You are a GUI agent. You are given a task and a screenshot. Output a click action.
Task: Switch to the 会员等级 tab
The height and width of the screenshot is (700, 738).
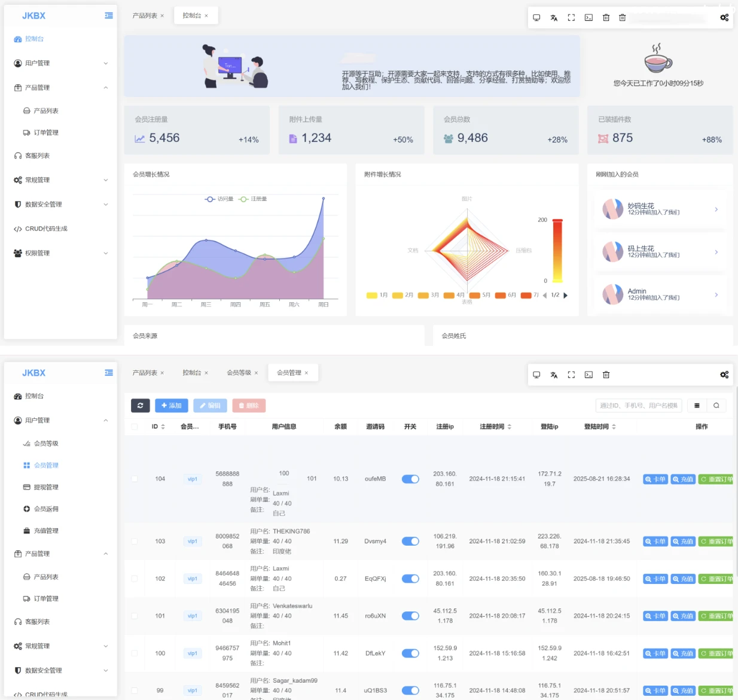coord(239,373)
